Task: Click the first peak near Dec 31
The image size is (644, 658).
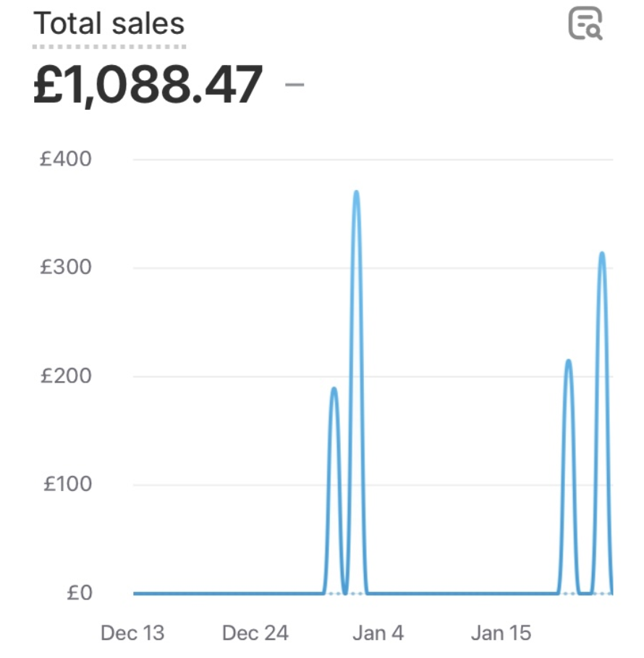Action: [334, 390]
